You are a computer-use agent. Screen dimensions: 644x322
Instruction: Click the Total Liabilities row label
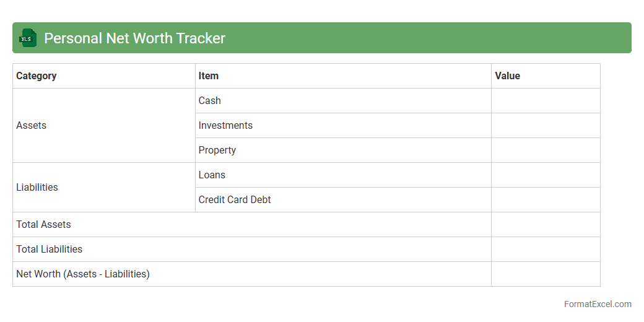pyautogui.click(x=50, y=249)
